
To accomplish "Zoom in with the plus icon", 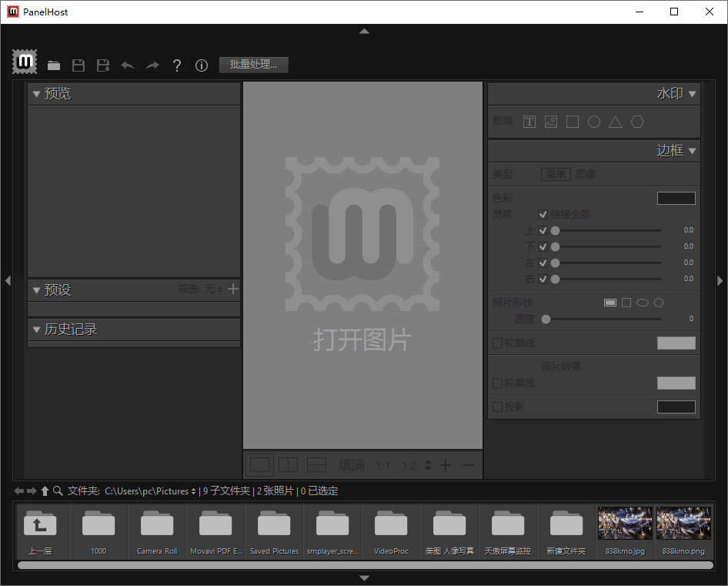I will (446, 465).
